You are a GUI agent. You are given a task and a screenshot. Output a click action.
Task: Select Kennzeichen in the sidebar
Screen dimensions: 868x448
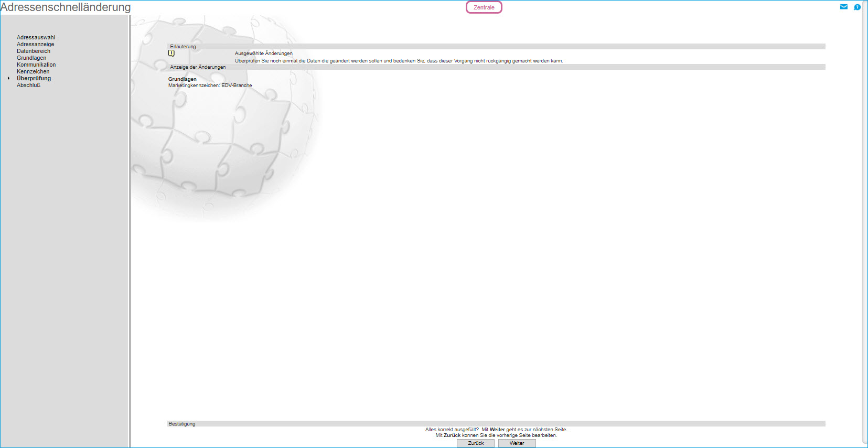point(33,71)
